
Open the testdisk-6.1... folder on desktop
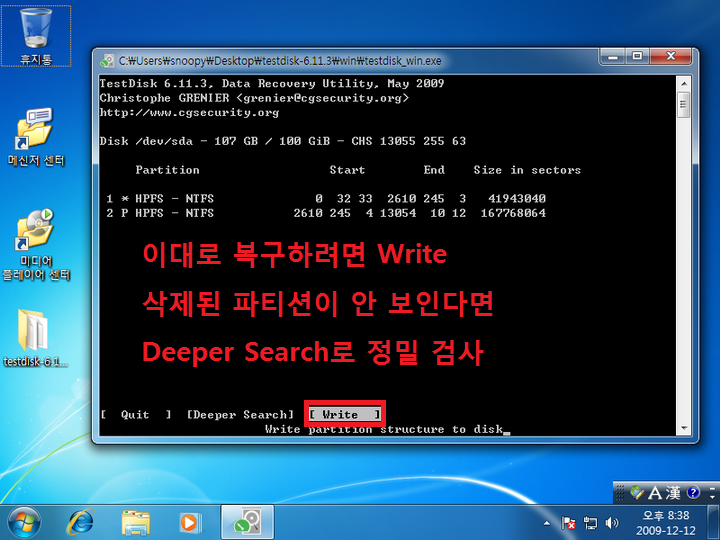36,338
